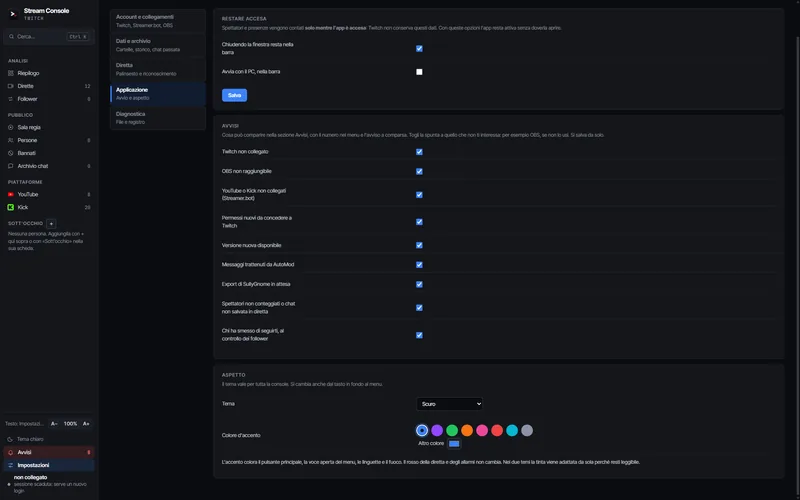Enable 'Avvia con il PC, nella barra' checkbox

coord(419,72)
